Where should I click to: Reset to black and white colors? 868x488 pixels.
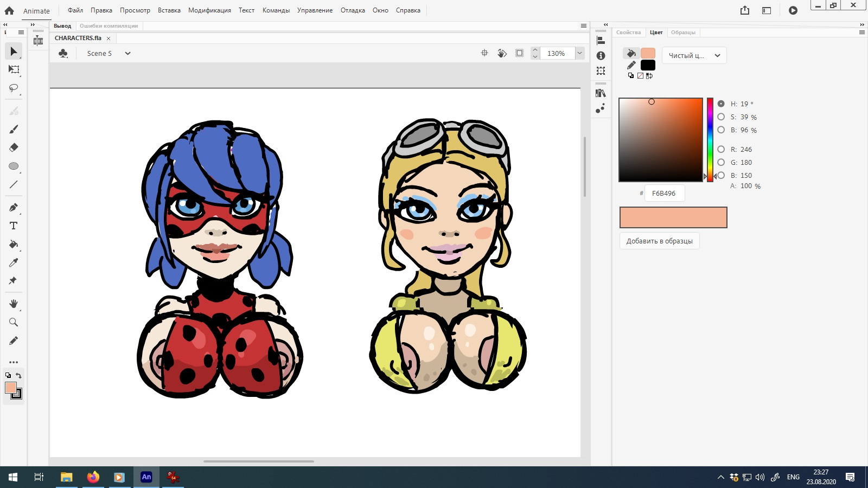(631, 76)
